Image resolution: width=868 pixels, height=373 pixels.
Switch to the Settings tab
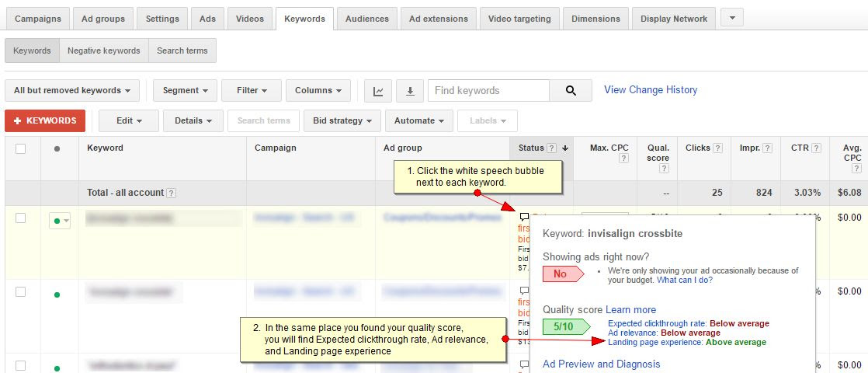[x=162, y=19]
